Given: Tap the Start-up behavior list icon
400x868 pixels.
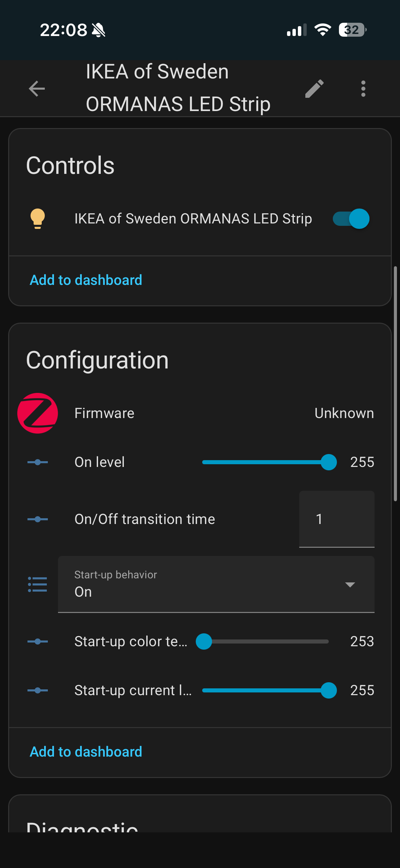Looking at the screenshot, I should click(38, 584).
